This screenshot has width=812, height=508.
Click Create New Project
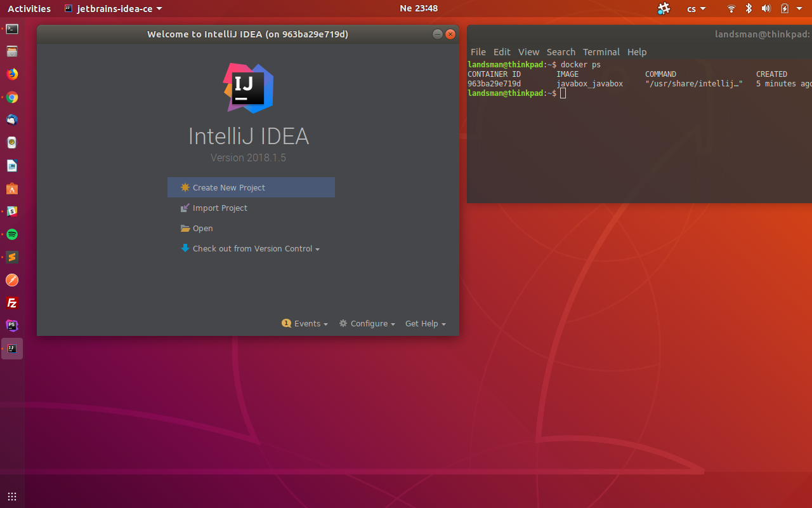pos(251,187)
